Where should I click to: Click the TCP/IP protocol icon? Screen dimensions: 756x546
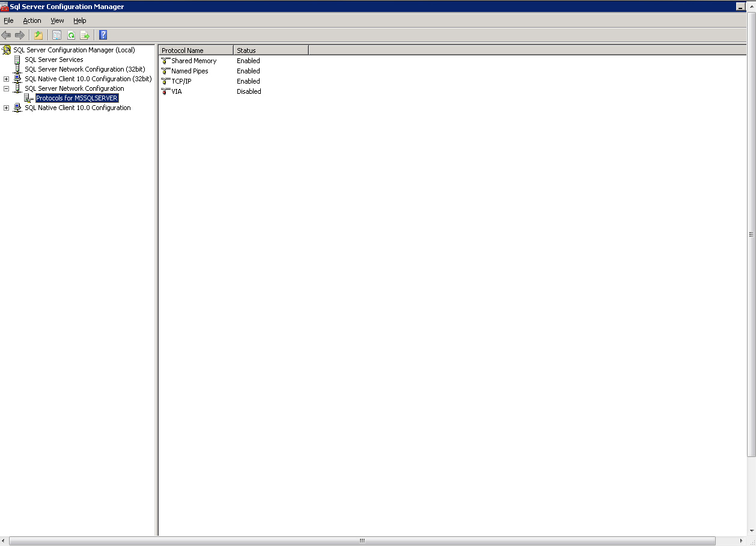click(x=166, y=81)
